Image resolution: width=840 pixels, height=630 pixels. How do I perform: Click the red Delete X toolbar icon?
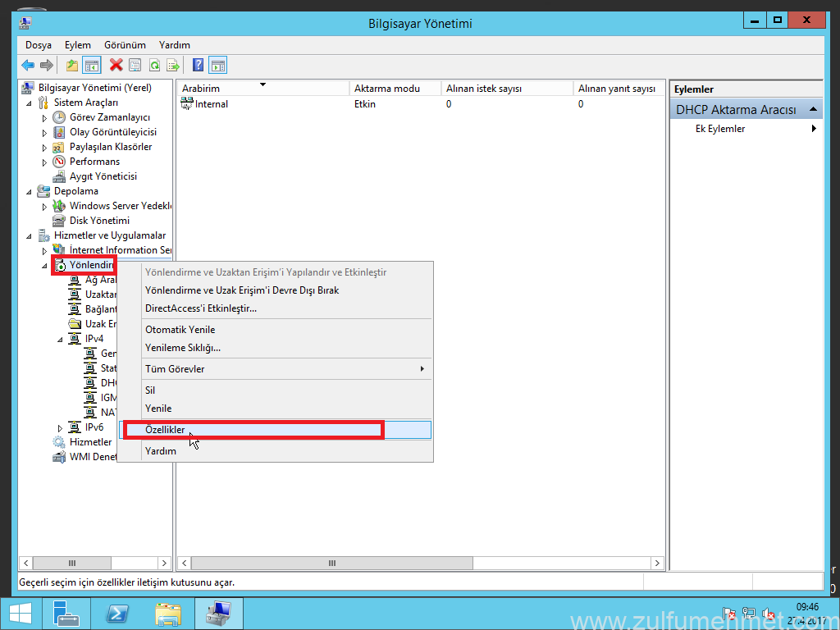click(x=116, y=66)
